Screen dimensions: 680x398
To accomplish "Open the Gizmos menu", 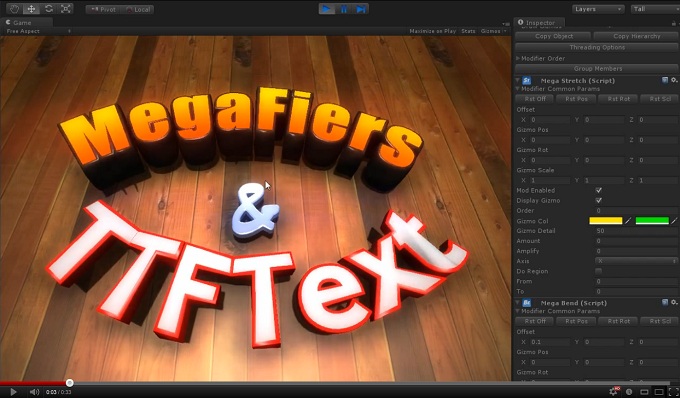I will tap(493, 31).
